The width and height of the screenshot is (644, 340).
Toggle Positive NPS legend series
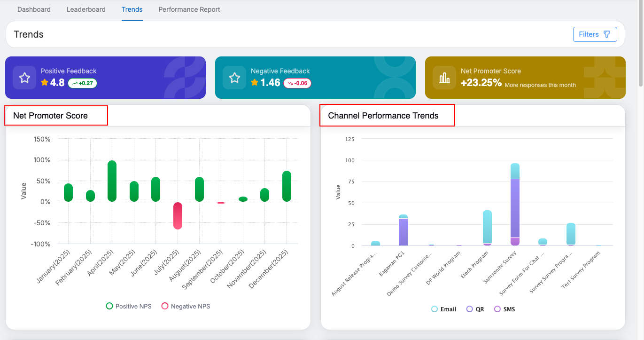[129, 306]
